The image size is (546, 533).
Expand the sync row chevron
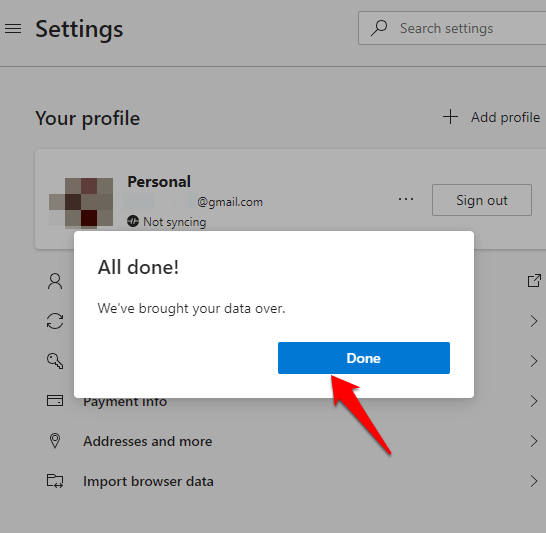[534, 321]
